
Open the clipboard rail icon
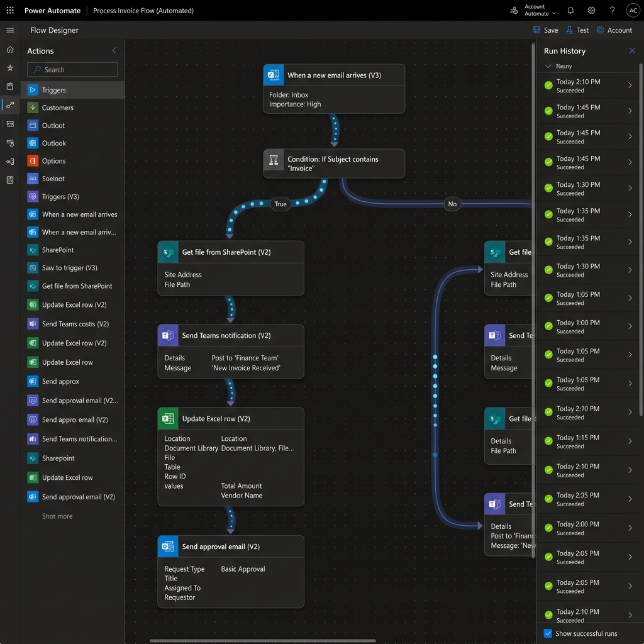click(x=10, y=86)
